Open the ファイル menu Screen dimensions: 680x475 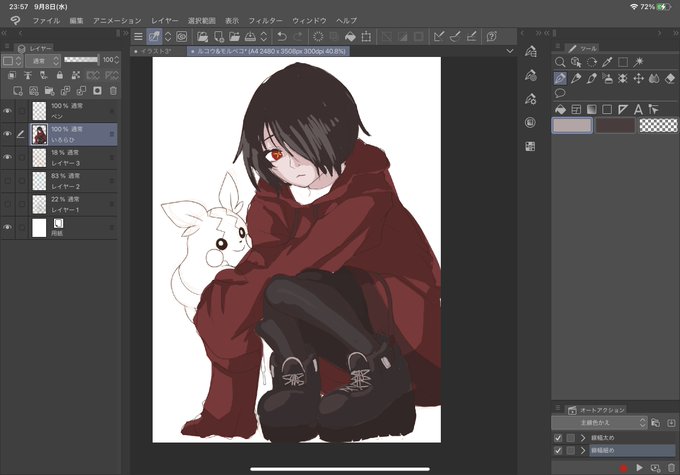(46, 20)
